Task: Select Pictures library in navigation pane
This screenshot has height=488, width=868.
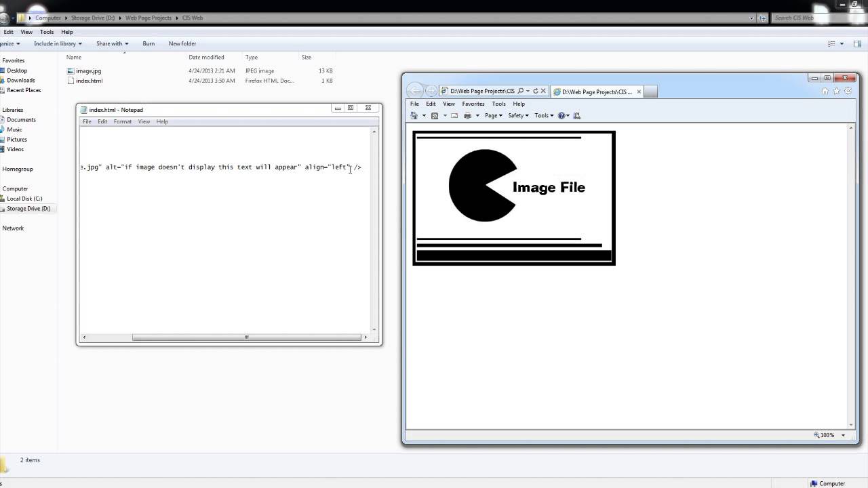Action: click(17, 139)
